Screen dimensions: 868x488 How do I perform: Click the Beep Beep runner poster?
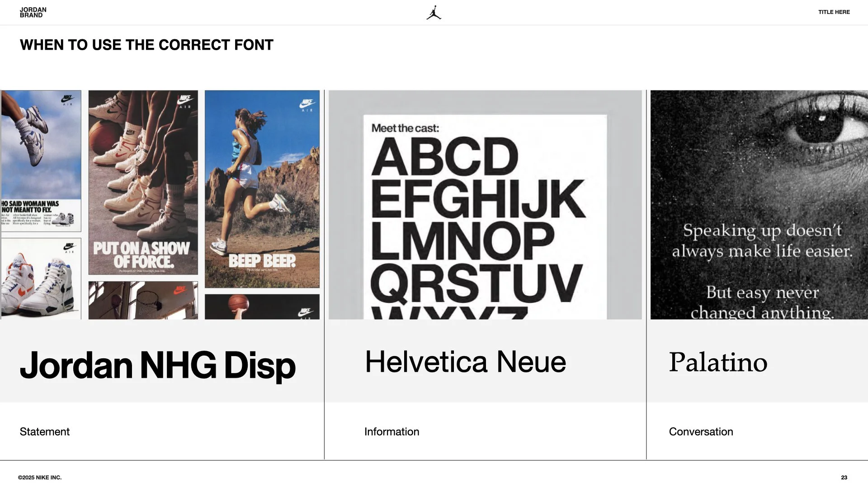(x=262, y=190)
